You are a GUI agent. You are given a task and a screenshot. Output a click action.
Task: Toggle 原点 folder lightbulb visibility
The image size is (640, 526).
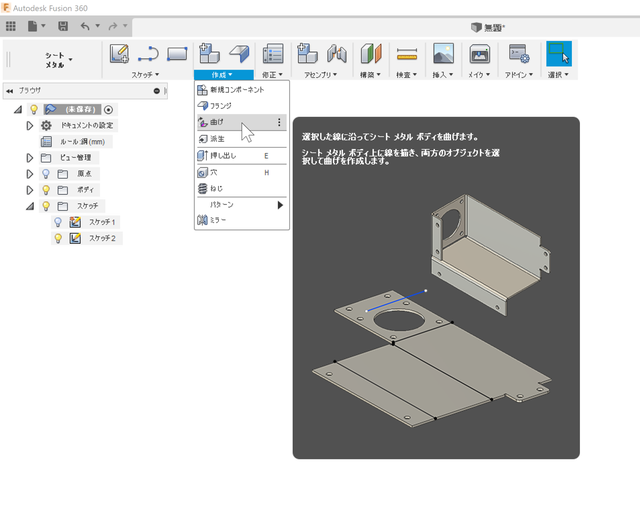click(x=46, y=174)
